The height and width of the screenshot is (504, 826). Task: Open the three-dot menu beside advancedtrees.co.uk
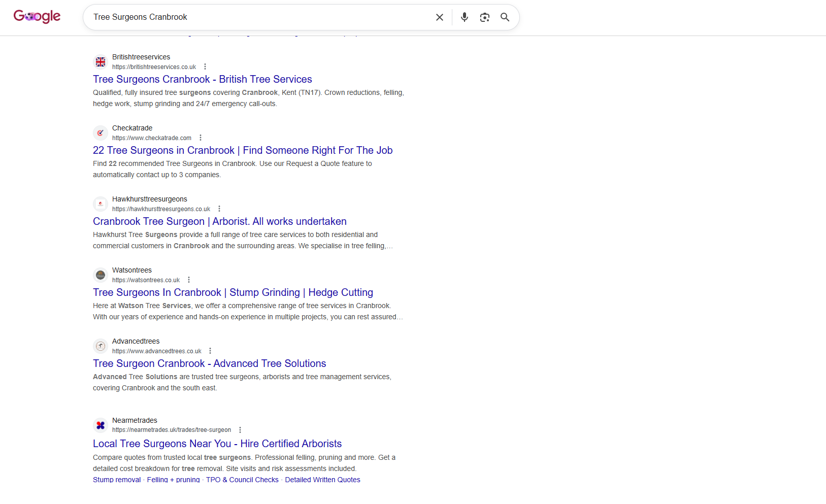coord(210,351)
